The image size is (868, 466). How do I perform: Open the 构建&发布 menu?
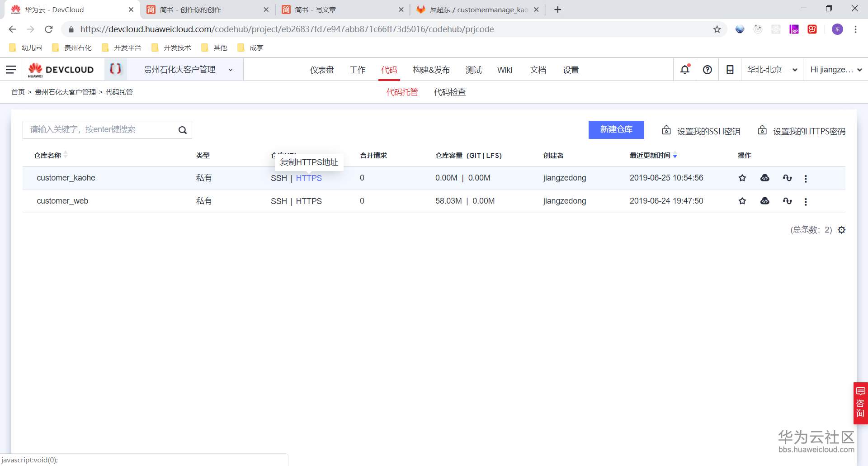431,70
